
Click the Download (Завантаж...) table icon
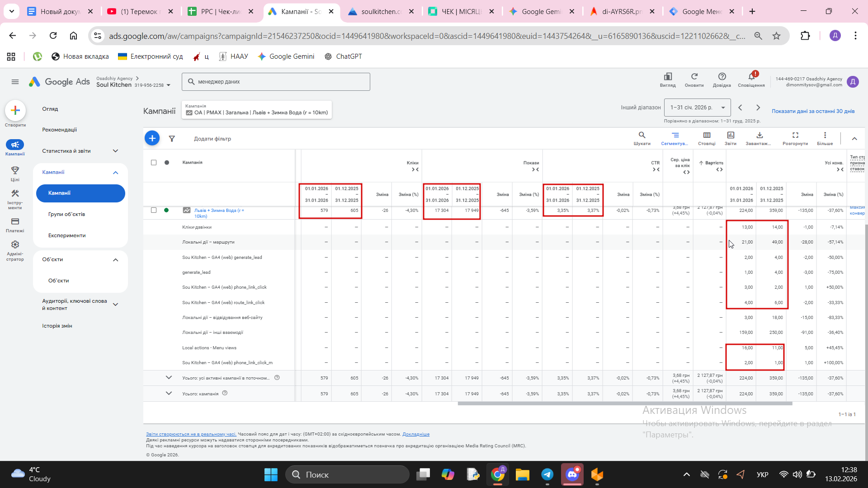tap(759, 136)
